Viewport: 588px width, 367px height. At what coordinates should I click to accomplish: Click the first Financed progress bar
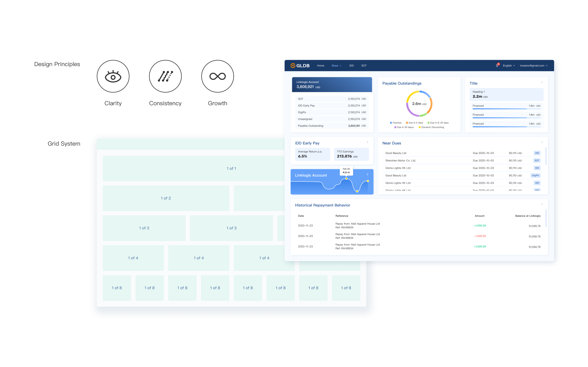click(x=506, y=109)
